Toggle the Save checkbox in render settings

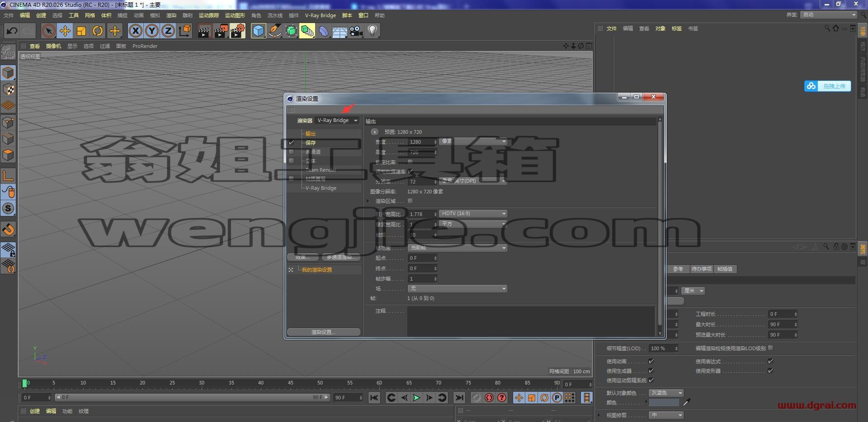pyautogui.click(x=292, y=143)
